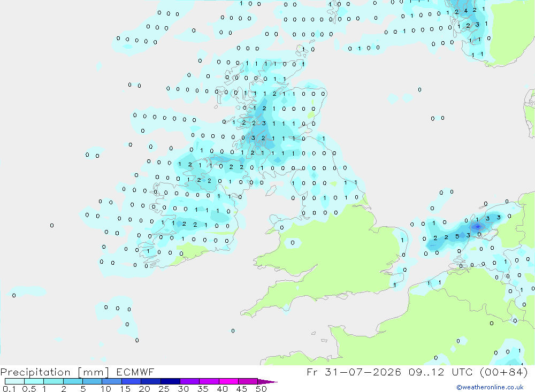The height and width of the screenshot is (392, 535).
Task: Select the "0.5" legend scale label
Action: tap(29, 389)
